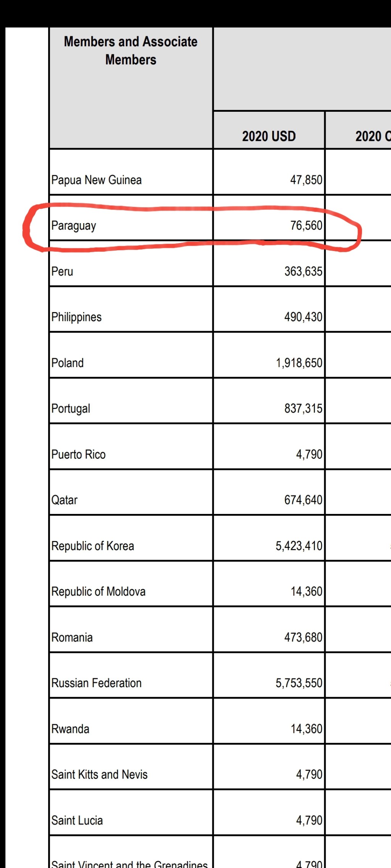Screen dimensions: 391x868
Task: Select Paraguay's 76,560 value
Action: coord(306,225)
